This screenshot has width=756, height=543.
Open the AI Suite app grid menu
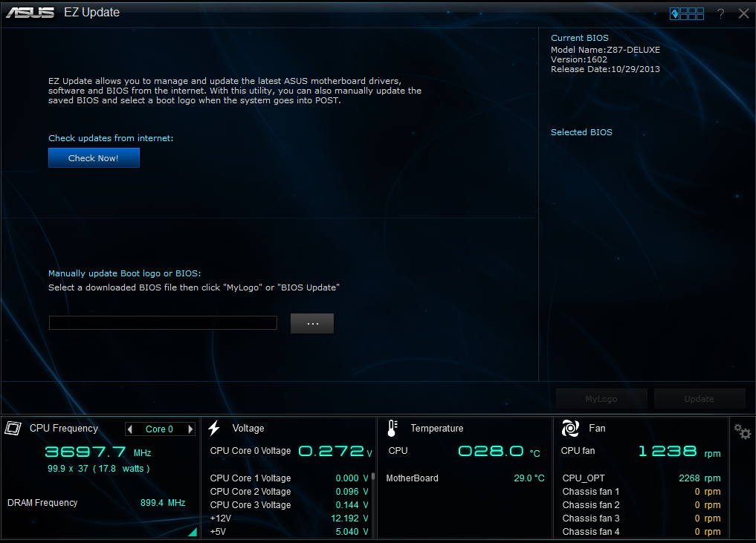tap(687, 13)
